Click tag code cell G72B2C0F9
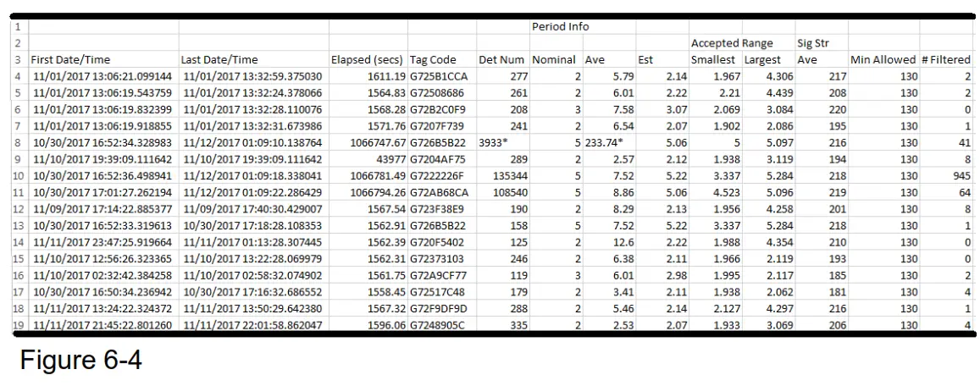The width and height of the screenshot is (980, 386). click(x=442, y=109)
